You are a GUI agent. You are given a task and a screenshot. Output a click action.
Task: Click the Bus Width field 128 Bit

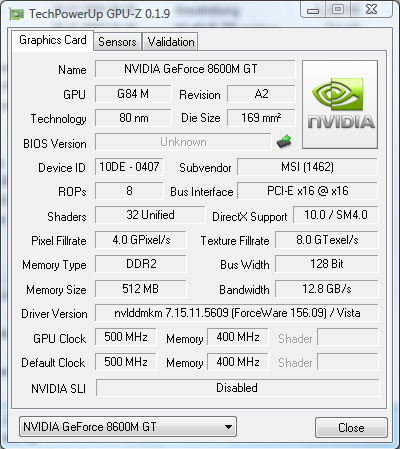coord(327,264)
